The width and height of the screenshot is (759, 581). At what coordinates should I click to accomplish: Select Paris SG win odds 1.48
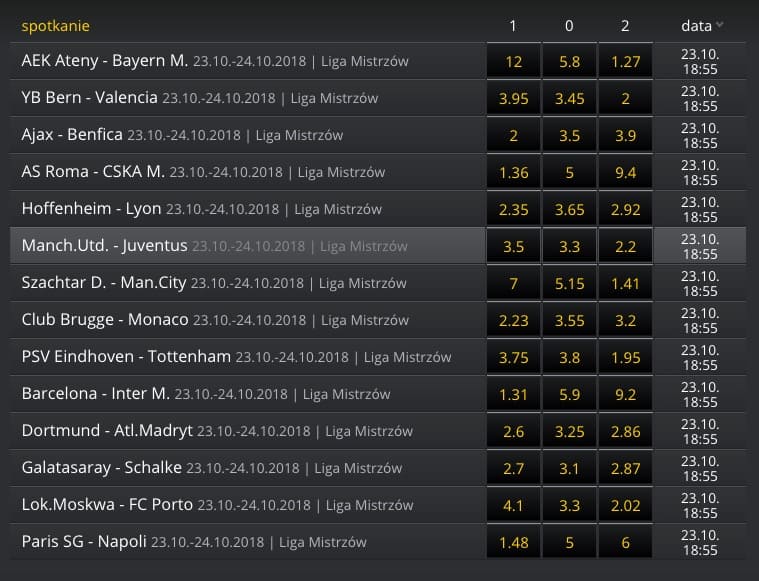tap(513, 542)
